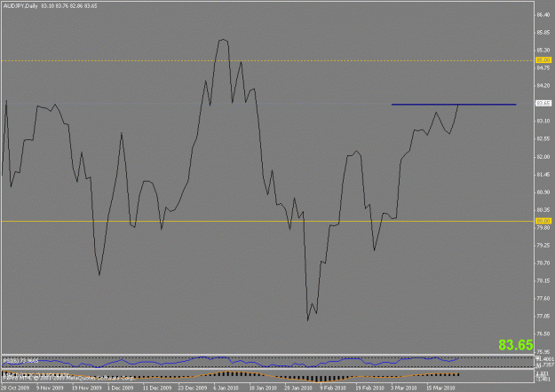Click the MetaQuotes Software Corp copyright text

[x=69, y=378]
